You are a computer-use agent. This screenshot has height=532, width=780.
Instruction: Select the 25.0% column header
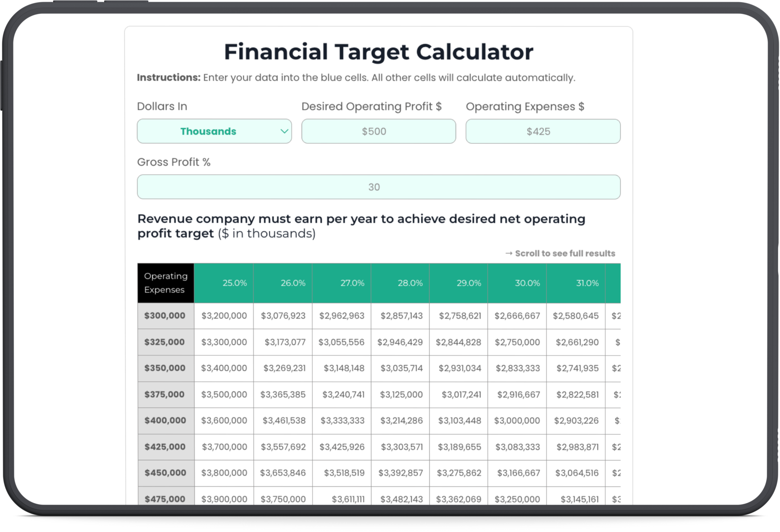(224, 283)
